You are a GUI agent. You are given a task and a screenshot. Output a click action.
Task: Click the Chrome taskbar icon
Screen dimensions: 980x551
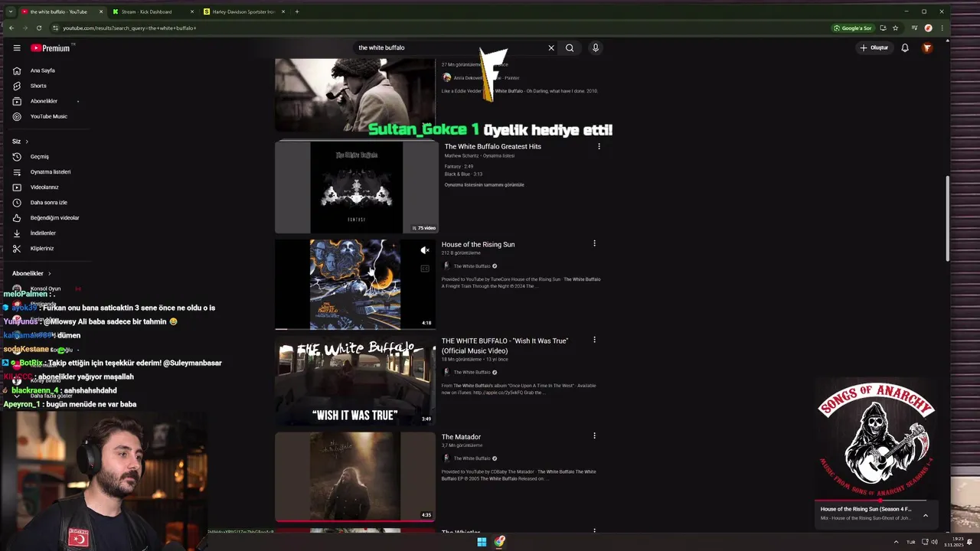[x=499, y=542]
